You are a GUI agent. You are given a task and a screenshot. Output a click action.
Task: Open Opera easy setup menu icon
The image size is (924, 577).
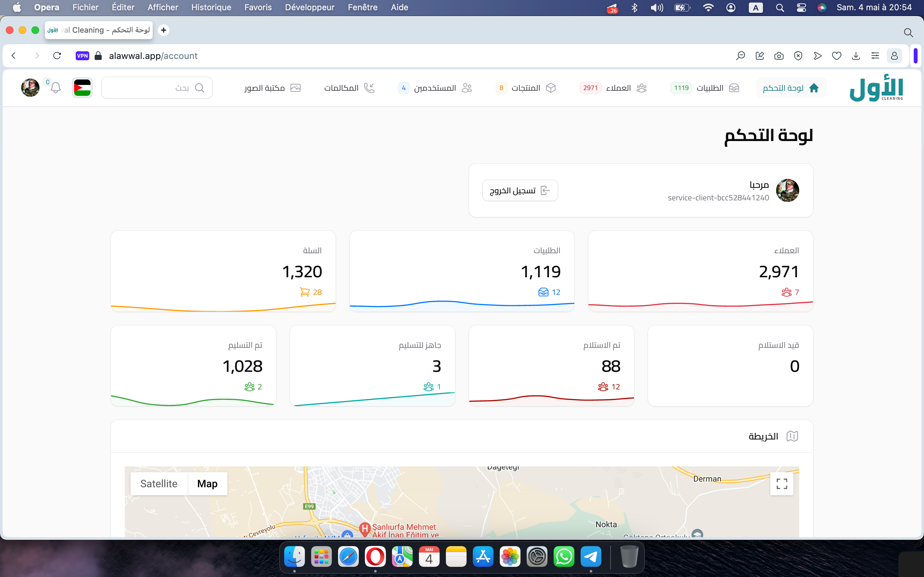(875, 56)
